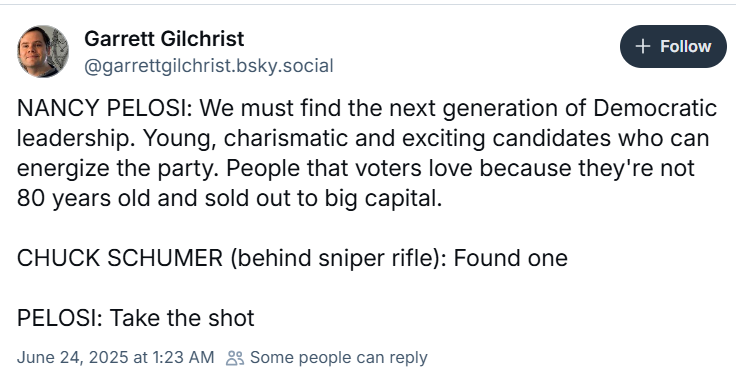Viewport: 736px width, 377px height.
Task: Click the 'PELOSI: Take the shot' line
Action: pos(136,318)
